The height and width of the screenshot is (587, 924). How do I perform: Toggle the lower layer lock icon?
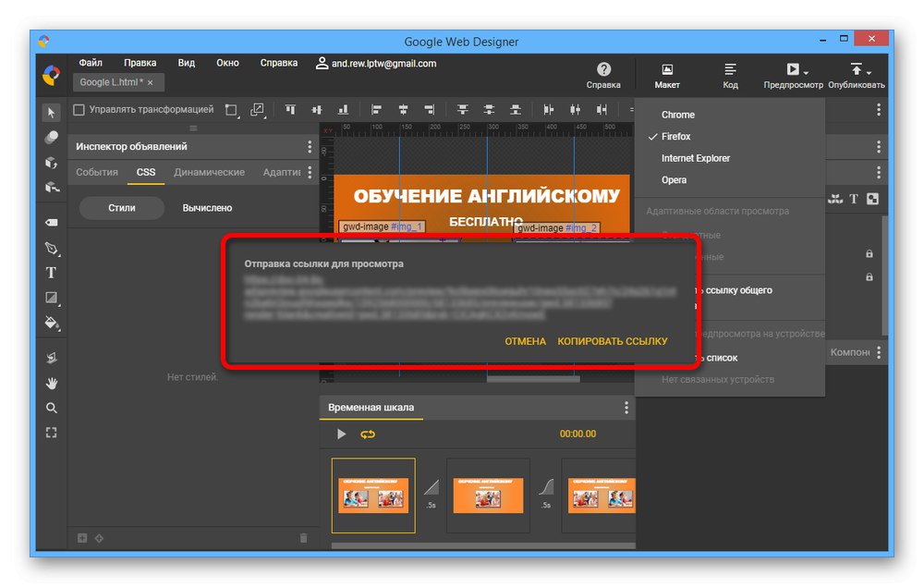[x=869, y=276]
